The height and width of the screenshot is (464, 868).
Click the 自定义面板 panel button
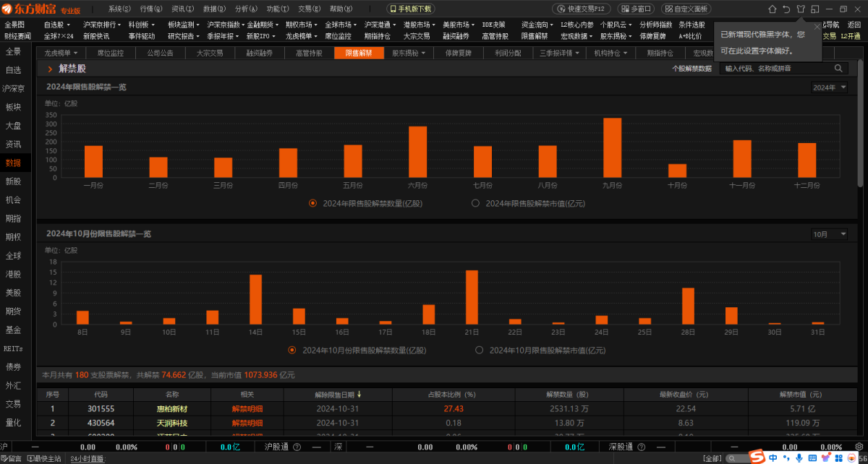pos(687,9)
